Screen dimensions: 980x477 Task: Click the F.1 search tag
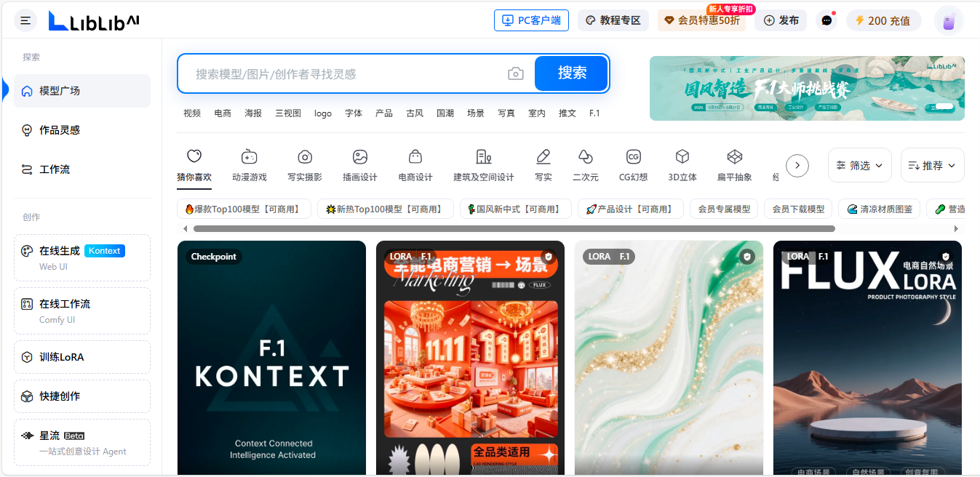(x=594, y=113)
